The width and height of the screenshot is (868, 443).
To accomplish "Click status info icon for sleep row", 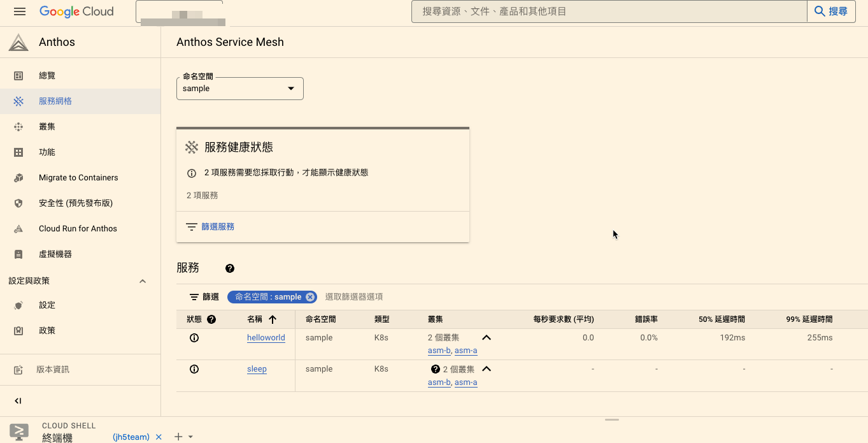I will (x=194, y=369).
